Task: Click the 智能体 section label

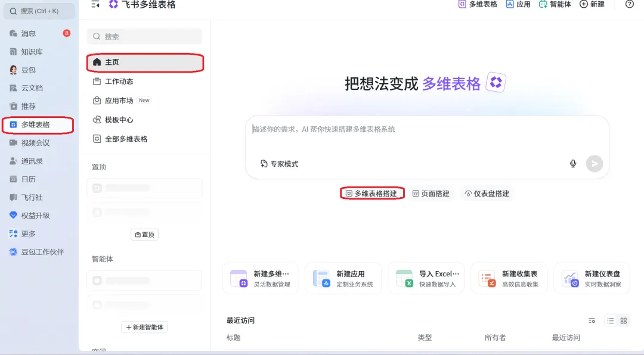Action: [x=103, y=259]
